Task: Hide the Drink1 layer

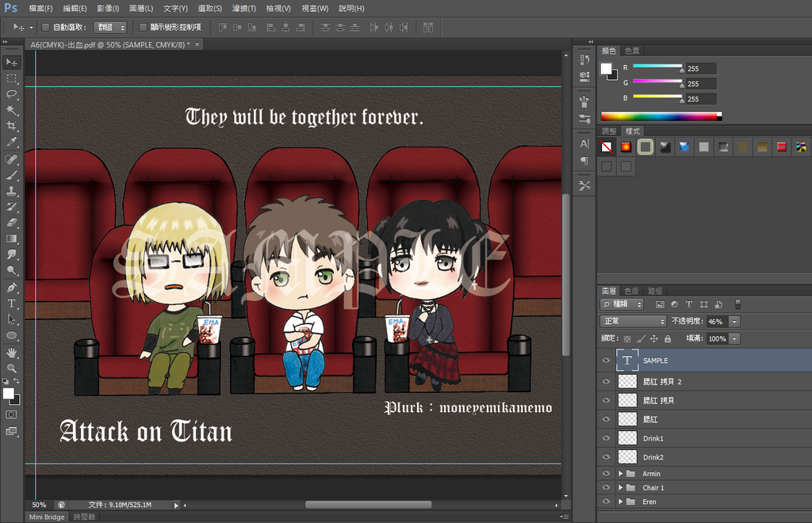Action: point(606,438)
